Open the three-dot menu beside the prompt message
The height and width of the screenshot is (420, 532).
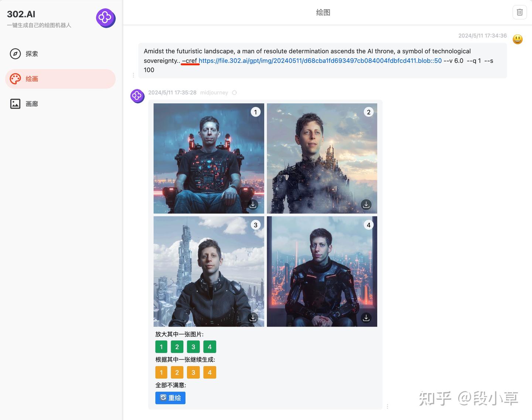click(x=133, y=75)
